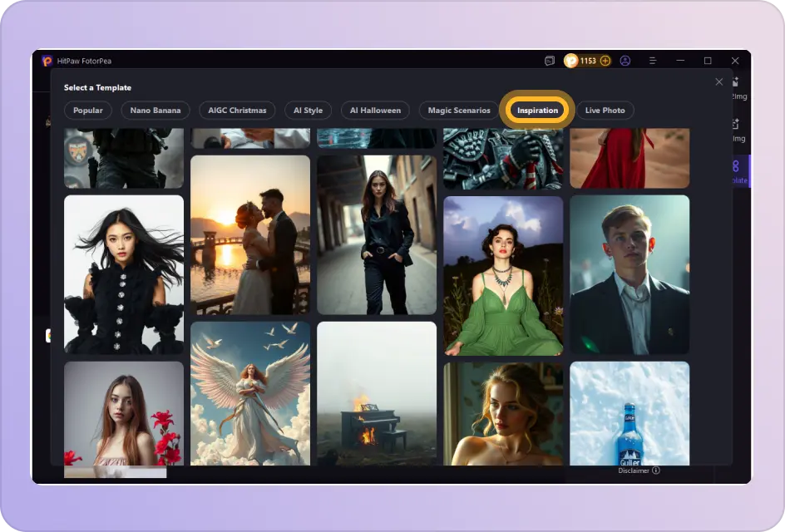
Task: Select the woman in green dress template
Action: [x=503, y=275]
